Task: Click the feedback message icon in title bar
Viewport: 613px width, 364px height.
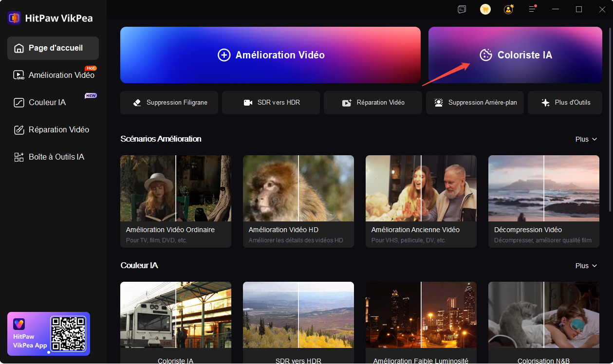Action: point(462,9)
